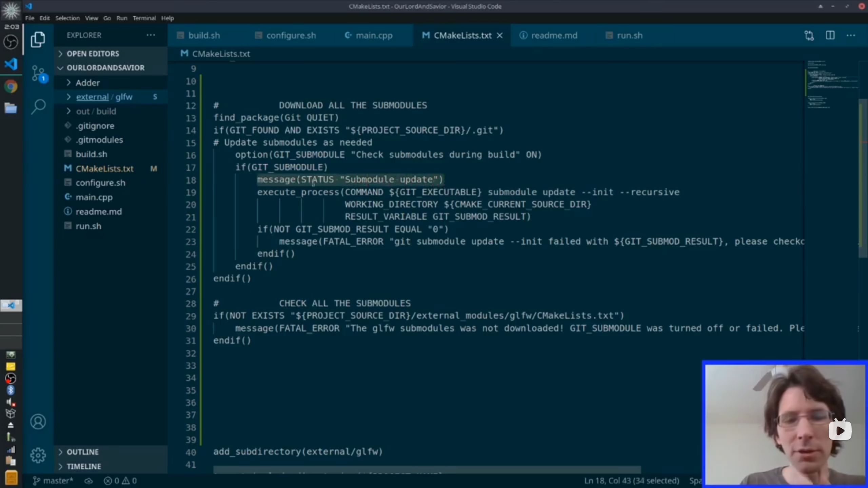Open the Run menu
Viewport: 868px width, 488px height.
[x=122, y=18]
